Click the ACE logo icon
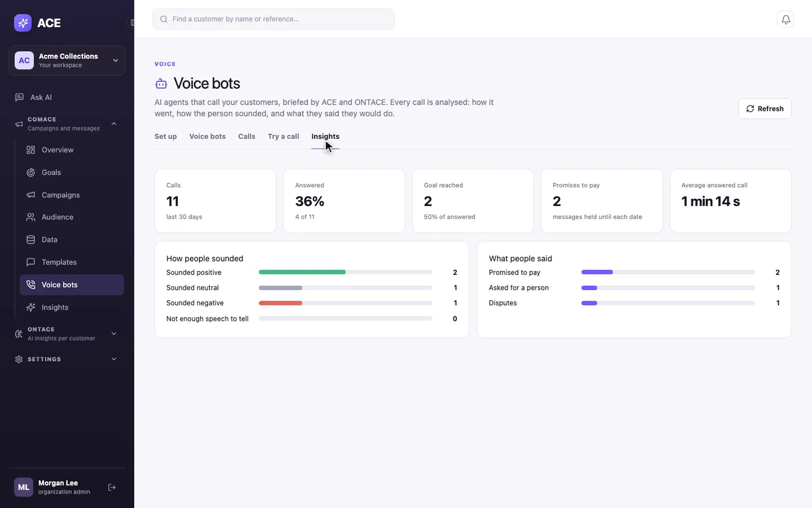The height and width of the screenshot is (508, 812). (23, 23)
